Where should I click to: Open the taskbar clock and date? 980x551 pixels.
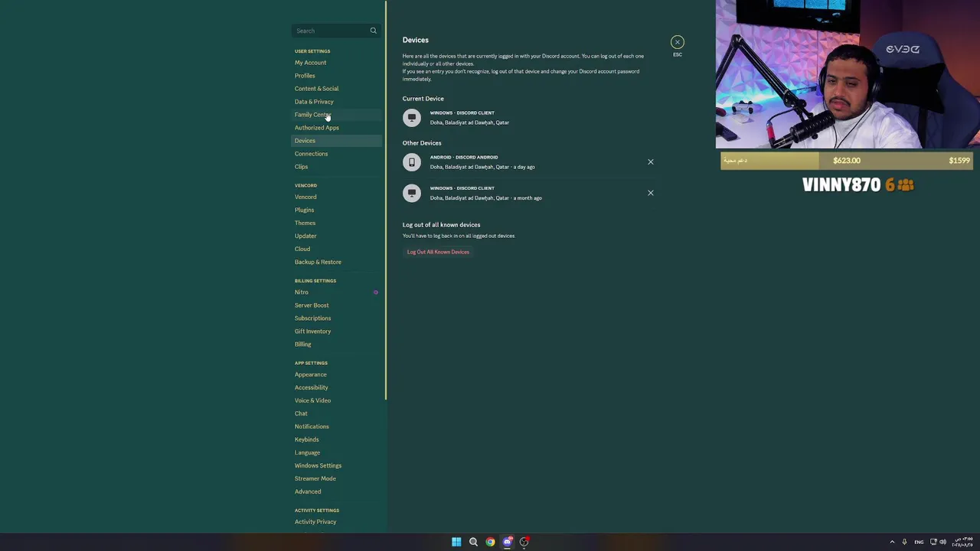(962, 542)
